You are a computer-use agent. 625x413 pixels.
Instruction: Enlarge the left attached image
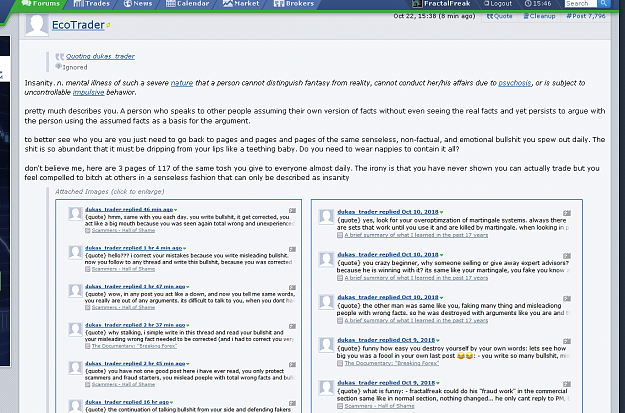tap(179, 306)
